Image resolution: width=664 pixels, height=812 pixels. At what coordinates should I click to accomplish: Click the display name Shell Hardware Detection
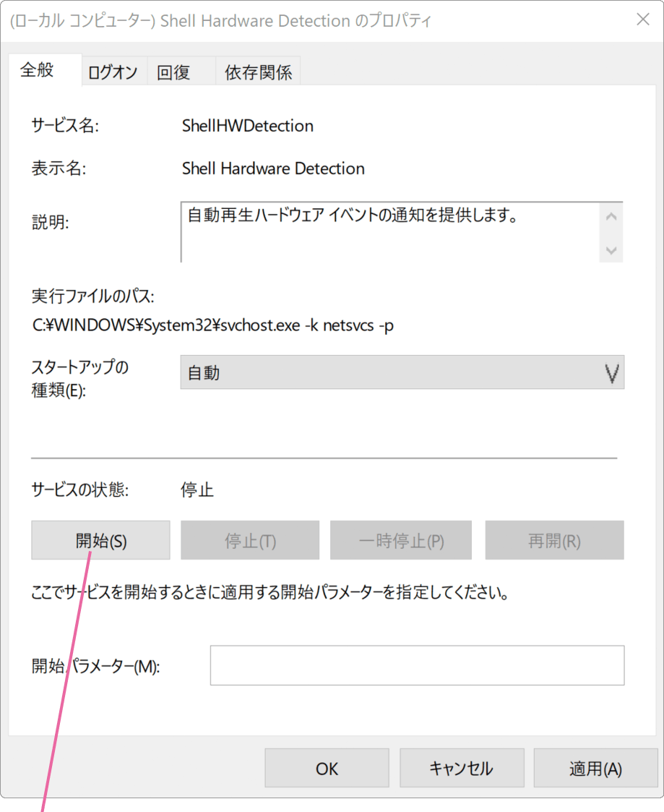273,168
